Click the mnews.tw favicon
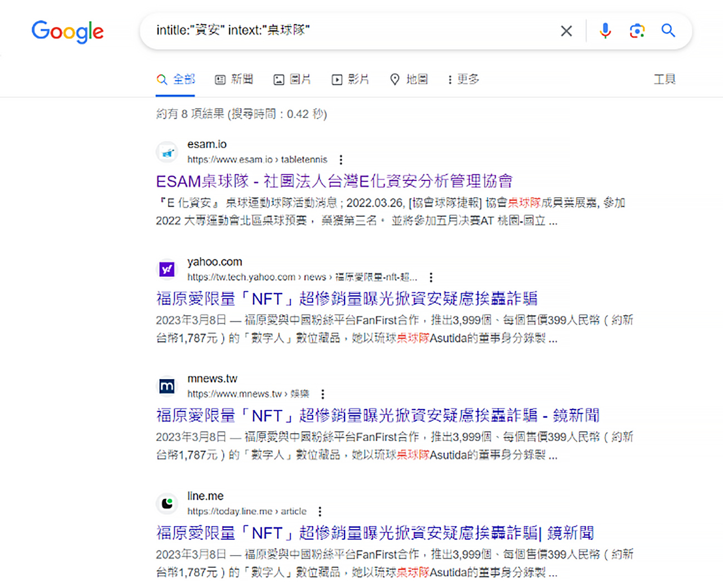 [166, 386]
